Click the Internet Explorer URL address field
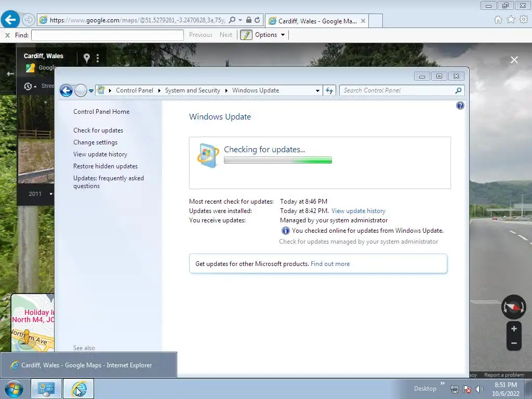The image size is (532, 399). (x=137, y=20)
